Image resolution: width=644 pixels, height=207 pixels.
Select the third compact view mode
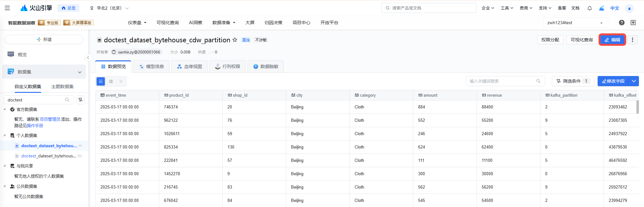point(121,81)
